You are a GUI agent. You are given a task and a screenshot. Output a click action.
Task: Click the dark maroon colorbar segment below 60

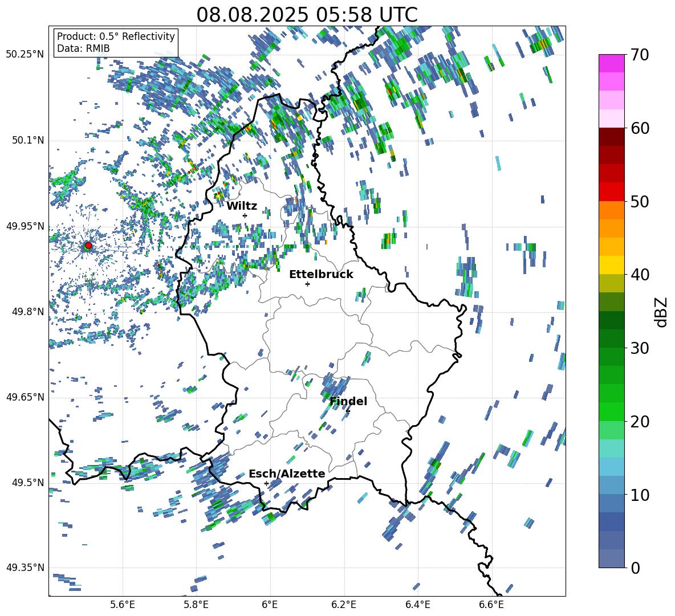(x=611, y=137)
